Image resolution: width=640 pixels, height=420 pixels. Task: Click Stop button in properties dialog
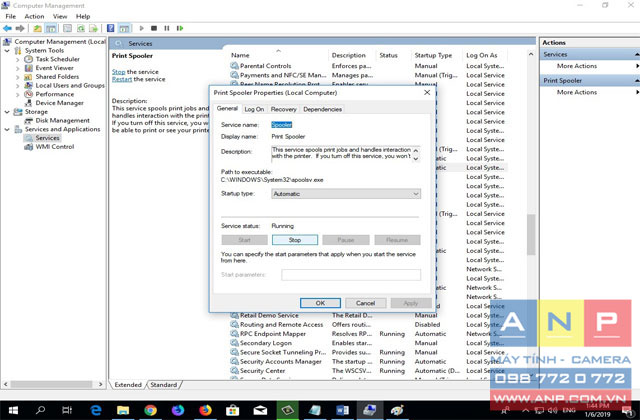click(295, 240)
